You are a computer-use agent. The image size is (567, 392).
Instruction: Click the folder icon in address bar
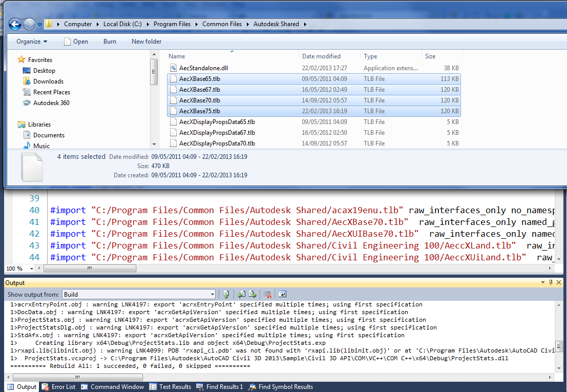point(49,24)
